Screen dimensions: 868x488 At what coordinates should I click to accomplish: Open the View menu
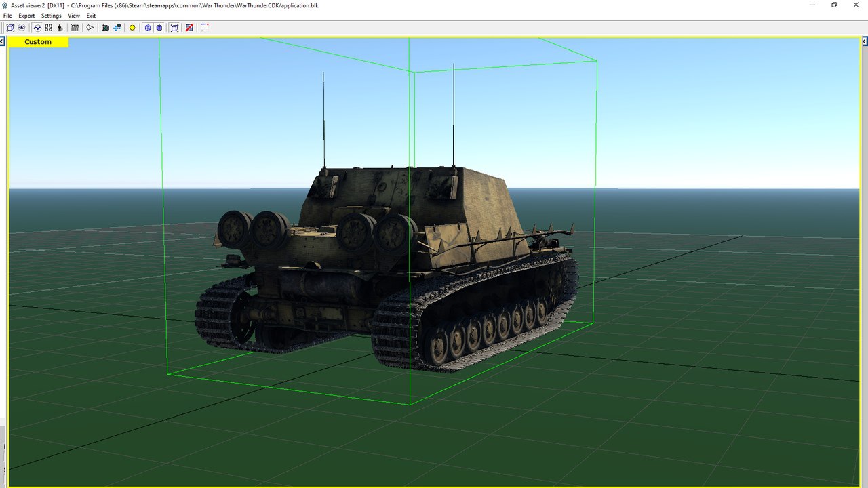(x=74, y=16)
